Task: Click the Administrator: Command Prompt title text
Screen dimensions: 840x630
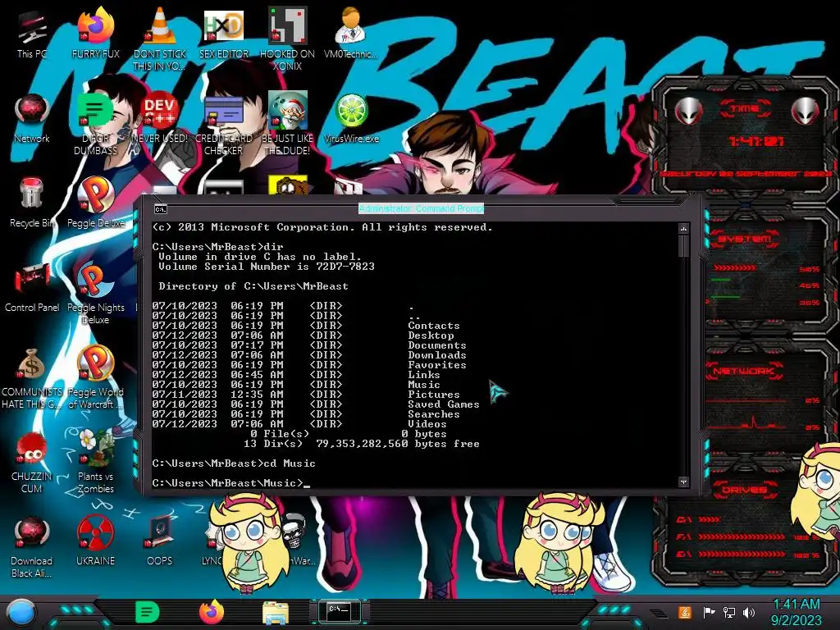Action: [x=421, y=208]
